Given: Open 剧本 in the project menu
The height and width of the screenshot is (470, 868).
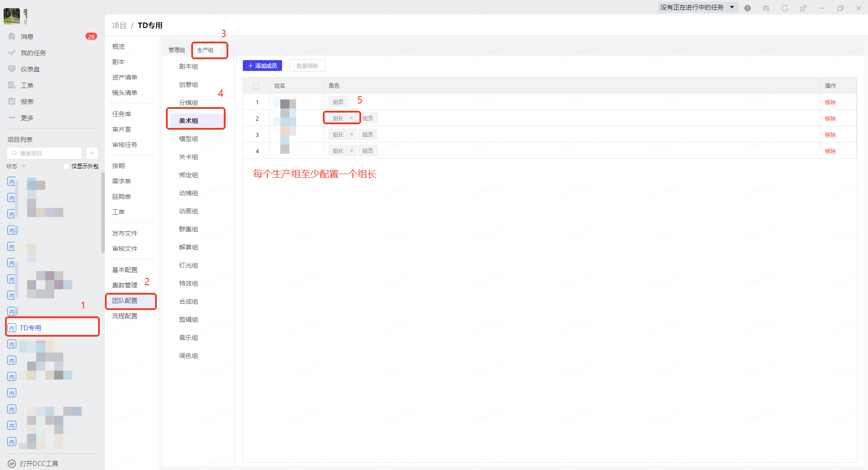Looking at the screenshot, I should 118,62.
